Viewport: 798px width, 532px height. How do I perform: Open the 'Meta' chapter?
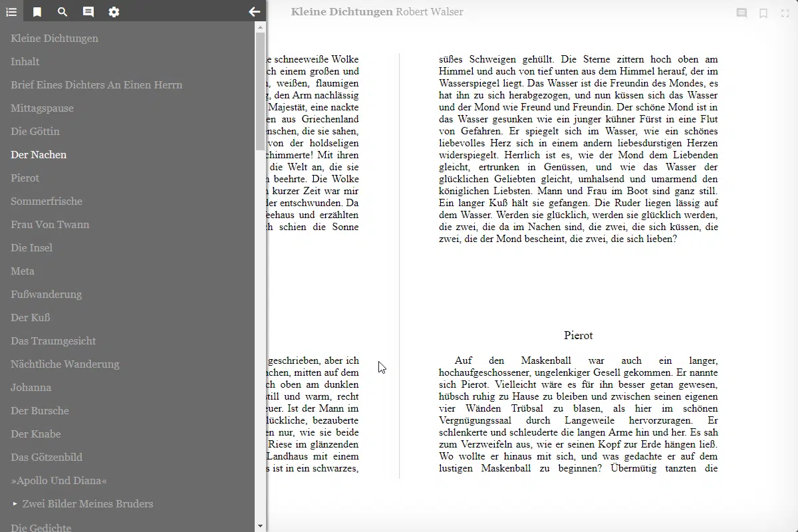(23, 271)
